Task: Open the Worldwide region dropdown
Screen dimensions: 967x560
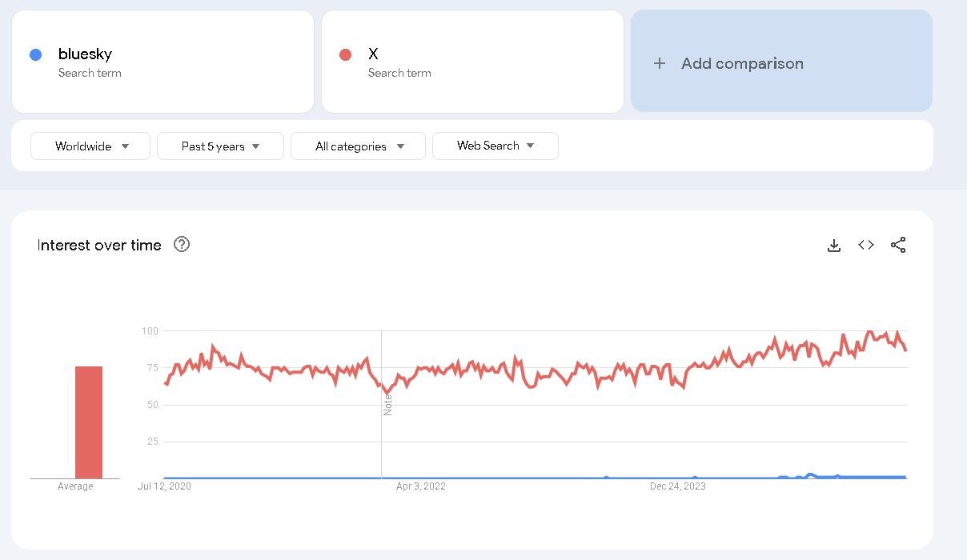Action: point(90,146)
